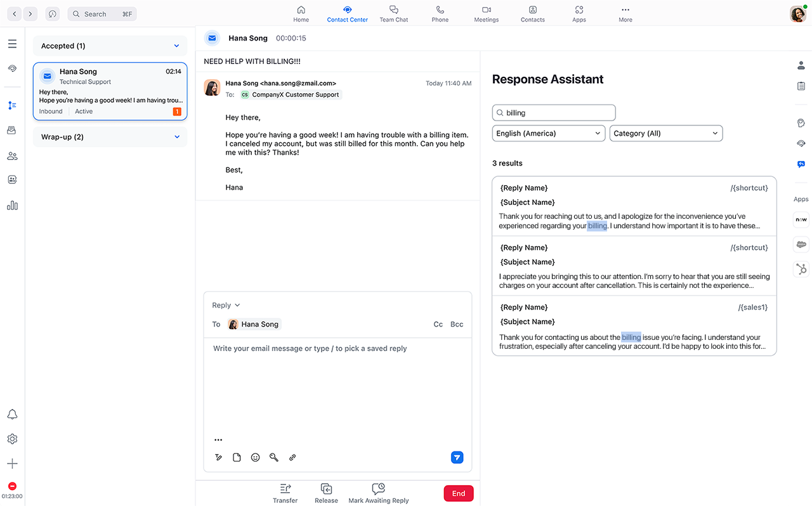Viewport: 812px width, 506px height.
Task: Click the orange unread badge on Hana Song card
Action: 177,112
